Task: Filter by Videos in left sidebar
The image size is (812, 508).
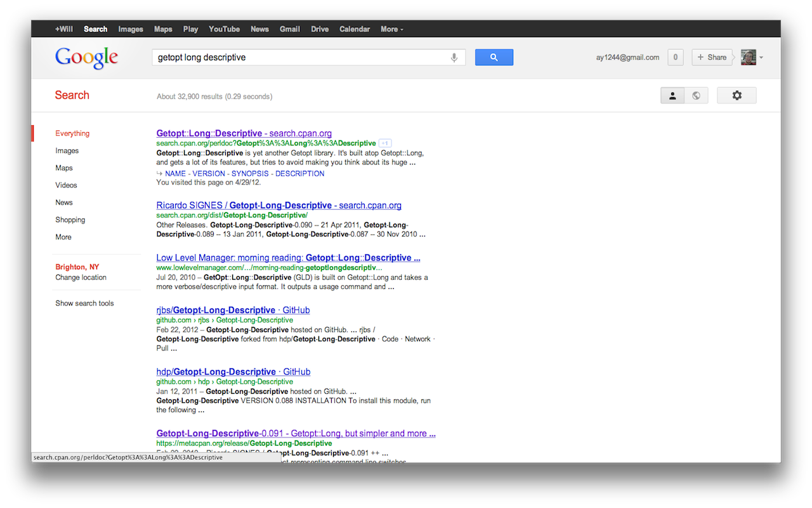Action: pos(66,185)
